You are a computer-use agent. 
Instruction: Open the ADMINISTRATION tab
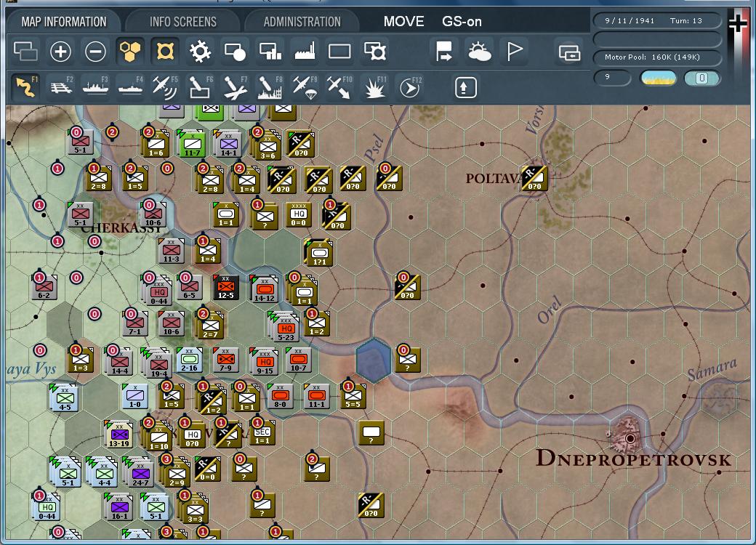coord(301,21)
